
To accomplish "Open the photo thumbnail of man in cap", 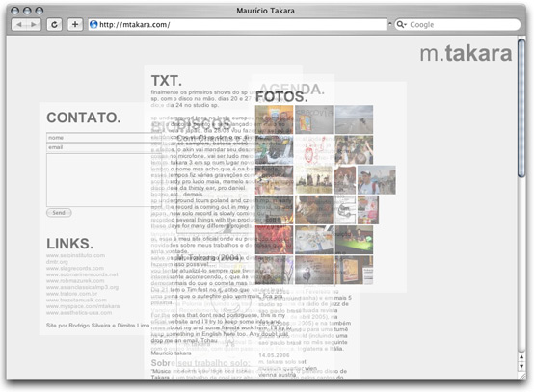I will (377, 180).
